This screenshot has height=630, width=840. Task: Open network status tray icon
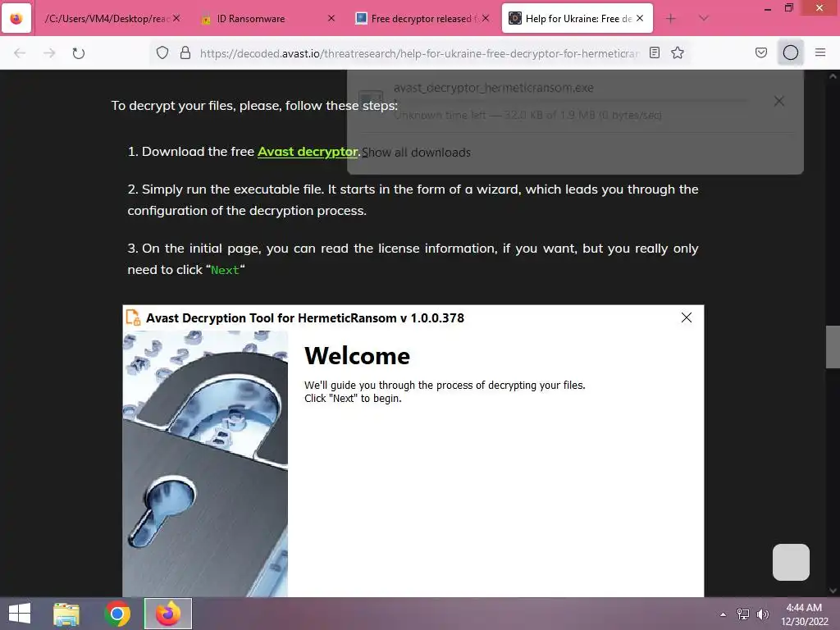(x=743, y=614)
